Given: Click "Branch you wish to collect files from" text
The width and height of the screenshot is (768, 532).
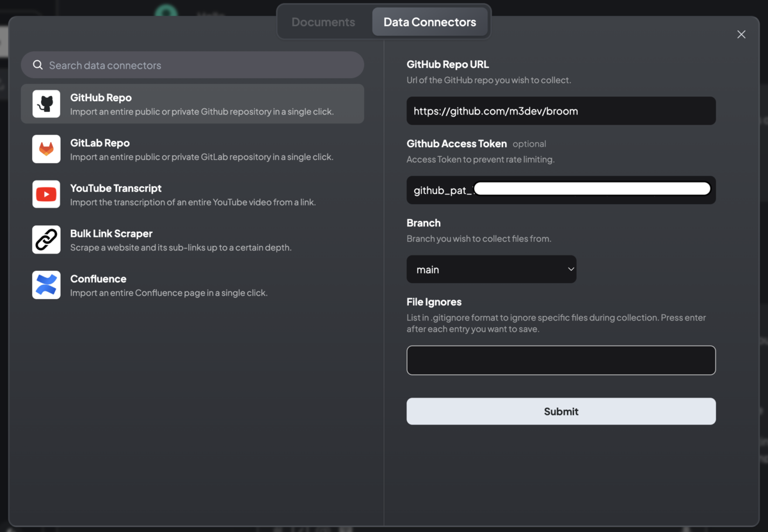Looking at the screenshot, I should [x=479, y=239].
